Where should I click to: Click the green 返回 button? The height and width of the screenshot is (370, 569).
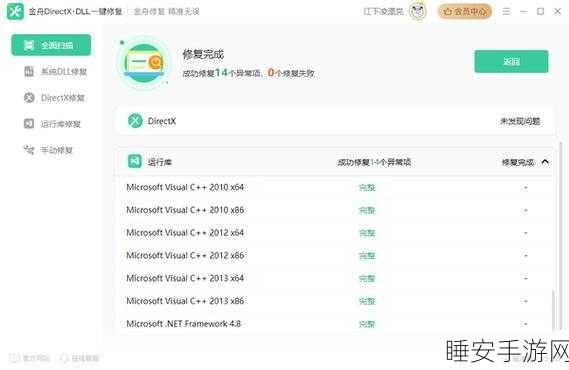[511, 61]
